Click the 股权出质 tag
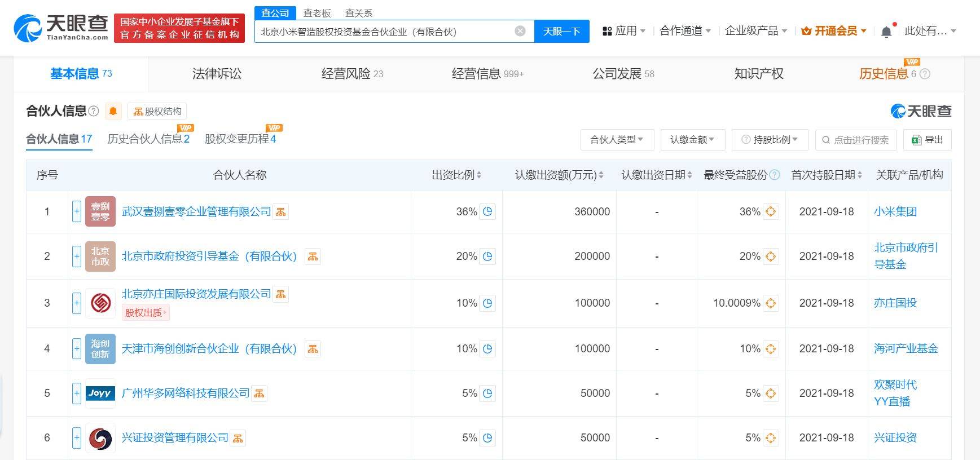 pyautogui.click(x=146, y=312)
